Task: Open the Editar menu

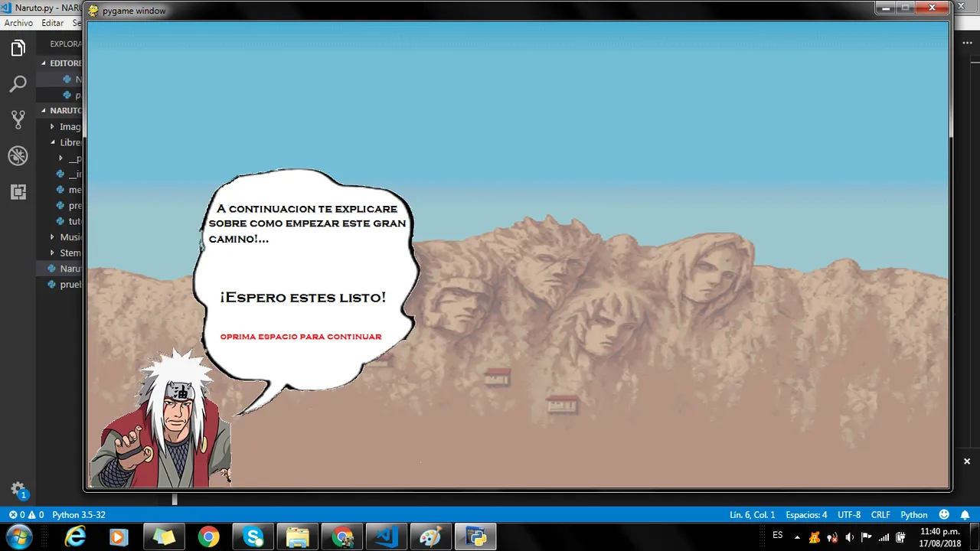Action: click(52, 23)
